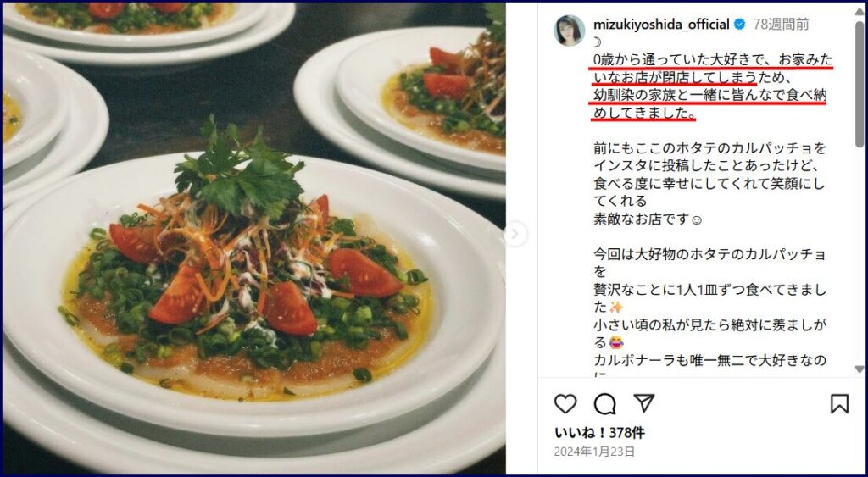This screenshot has width=868, height=477.
Task: Advance to next photo with carousel arrow
Action: (x=515, y=234)
